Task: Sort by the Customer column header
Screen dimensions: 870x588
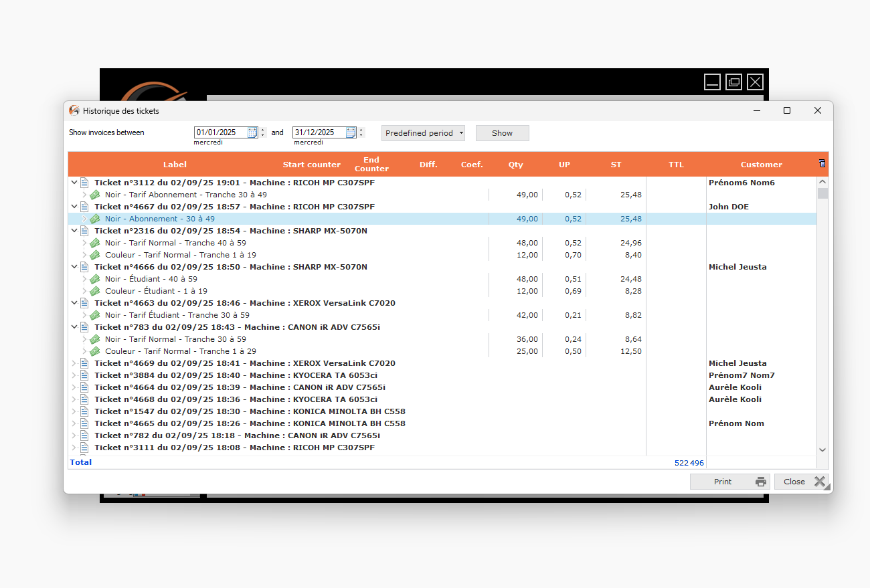Action: pyautogui.click(x=761, y=165)
